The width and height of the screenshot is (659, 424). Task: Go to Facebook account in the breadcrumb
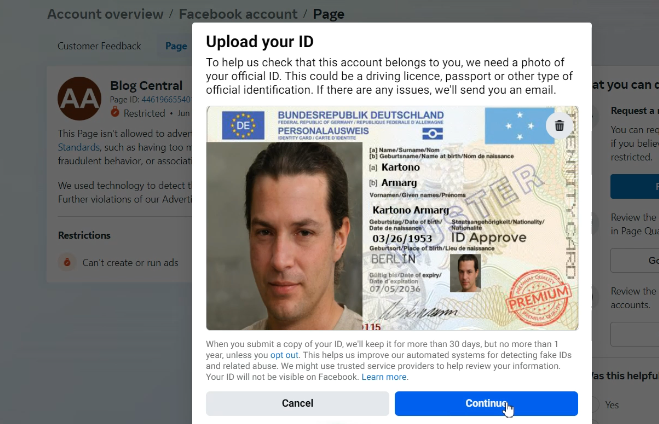click(238, 14)
